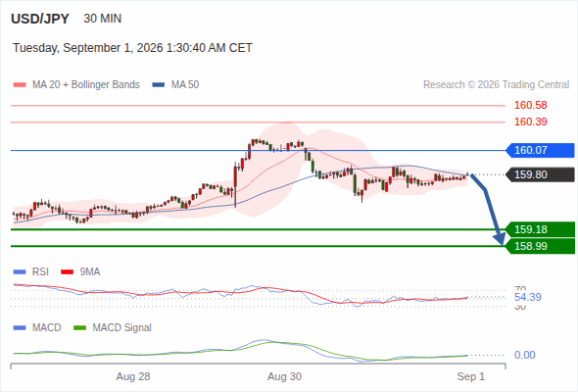Click the MACD Signal green legend swatch

79,328
